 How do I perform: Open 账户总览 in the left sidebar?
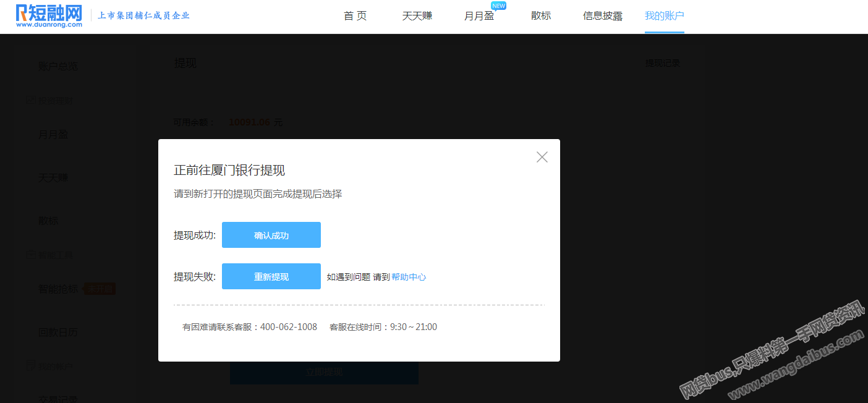click(58, 66)
